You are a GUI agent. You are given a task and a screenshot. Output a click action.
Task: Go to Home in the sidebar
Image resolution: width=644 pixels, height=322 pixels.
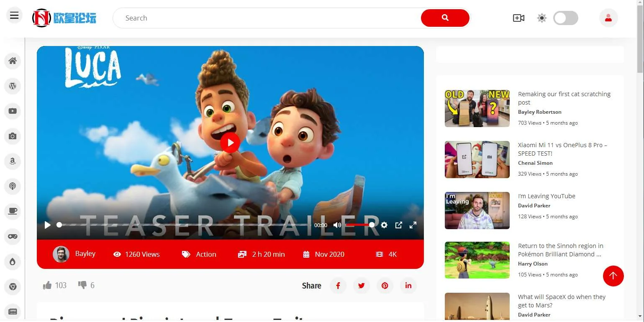(13, 61)
